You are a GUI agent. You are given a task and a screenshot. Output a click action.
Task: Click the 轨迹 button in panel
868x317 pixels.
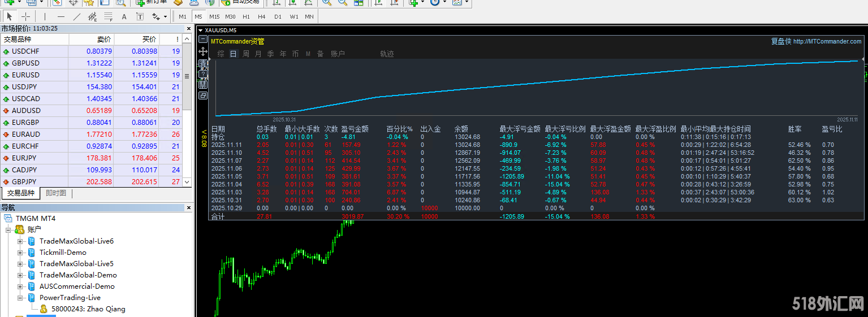coord(387,54)
